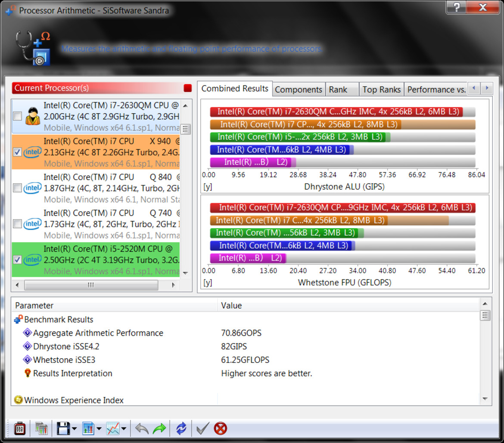Check the i7-2630QM processor checkbox

coord(17,116)
